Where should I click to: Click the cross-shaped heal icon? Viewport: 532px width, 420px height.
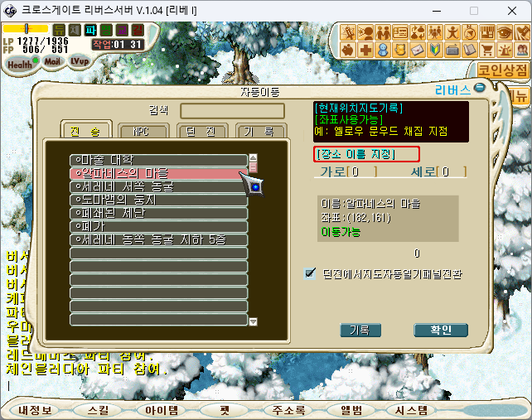[x=365, y=51]
